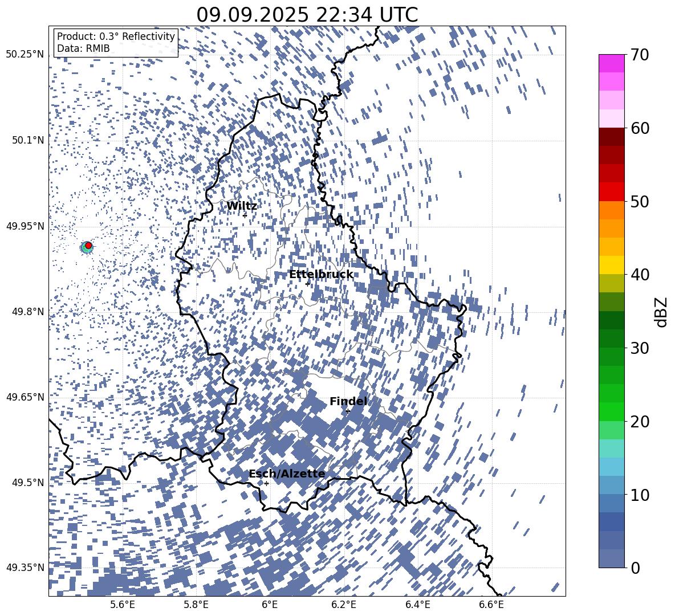Click the 49.65°N latitude label
The width and height of the screenshot is (675, 616).
25,397
